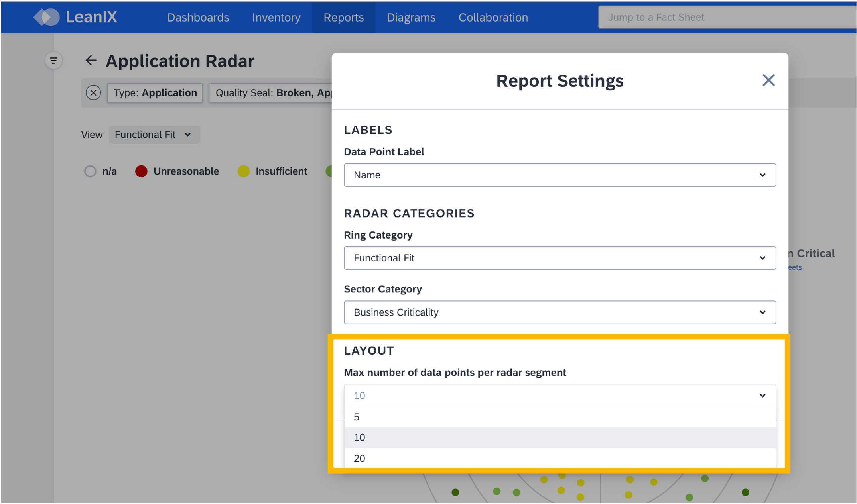The image size is (857, 504).
Task: Open the Diagrams menu
Action: pos(411,17)
